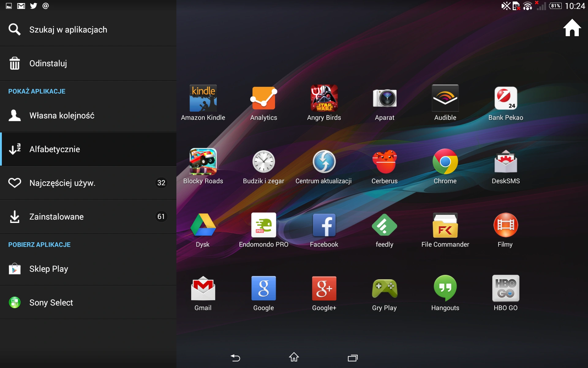Tap the 61 count badge on Zainstalowane

161,217
